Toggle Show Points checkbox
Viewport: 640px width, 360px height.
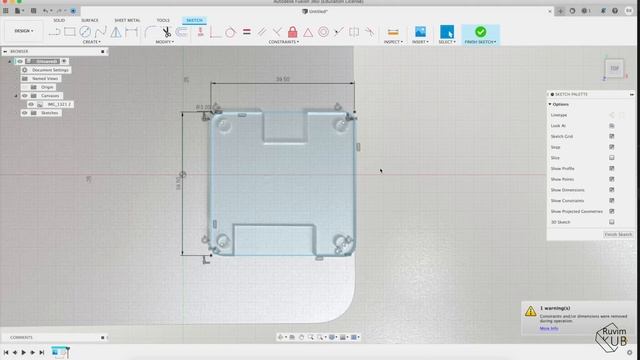tap(611, 179)
